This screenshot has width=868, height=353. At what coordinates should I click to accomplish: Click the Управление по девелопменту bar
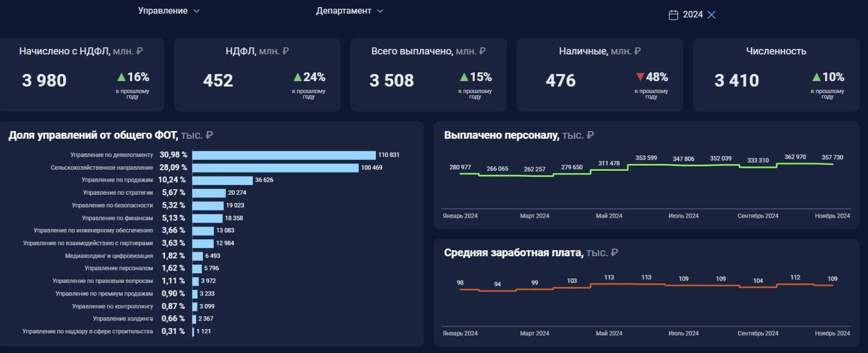[284, 155]
